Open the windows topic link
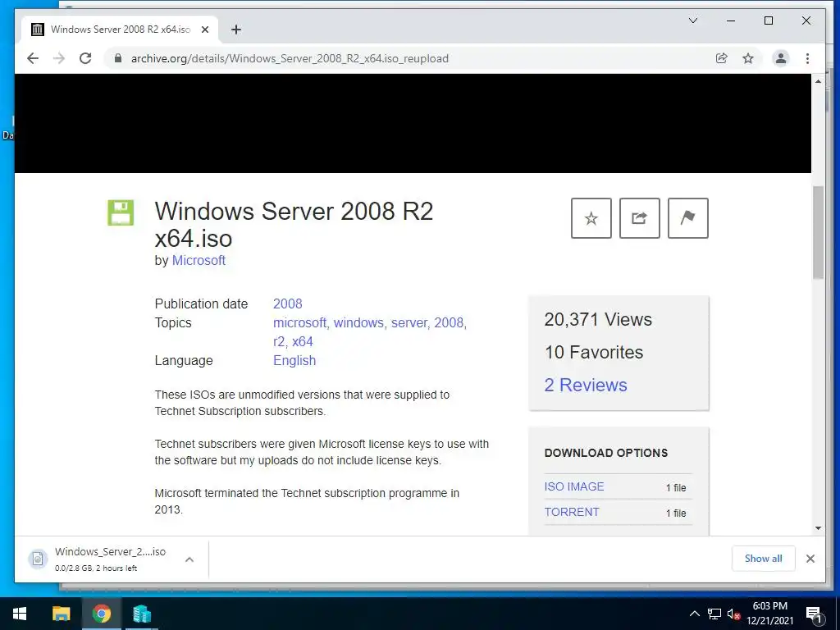 (x=358, y=322)
